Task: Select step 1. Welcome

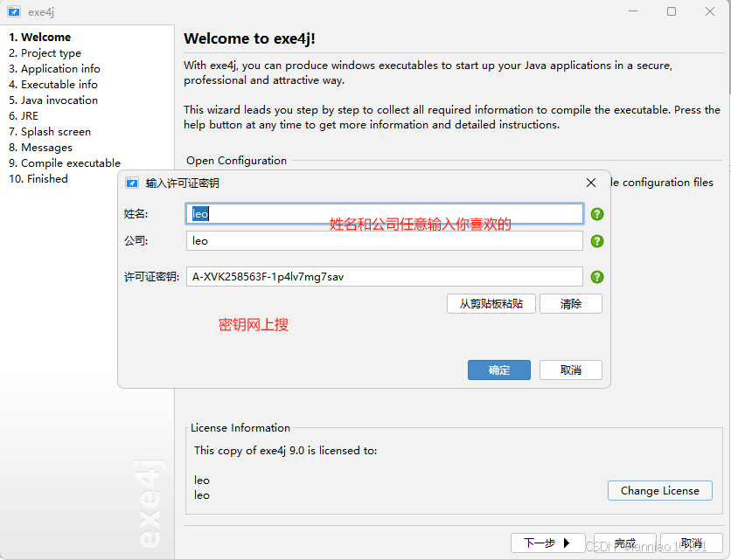Action: click(40, 38)
